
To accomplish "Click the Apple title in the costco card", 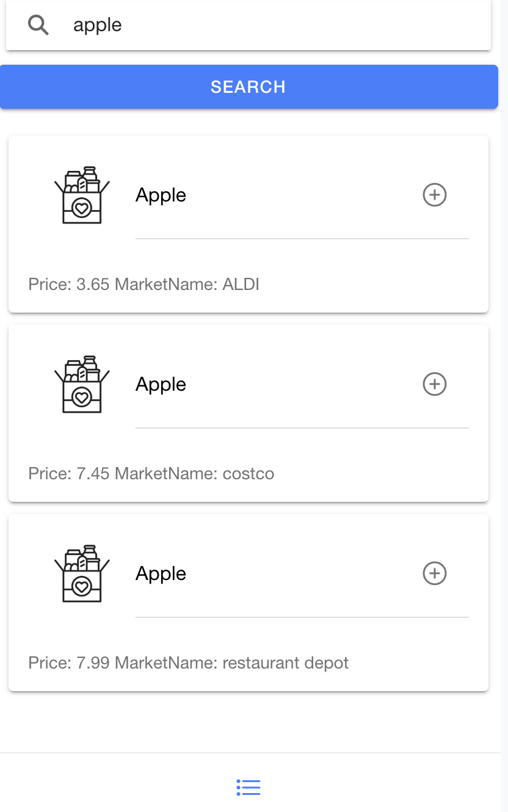I will tap(161, 384).
